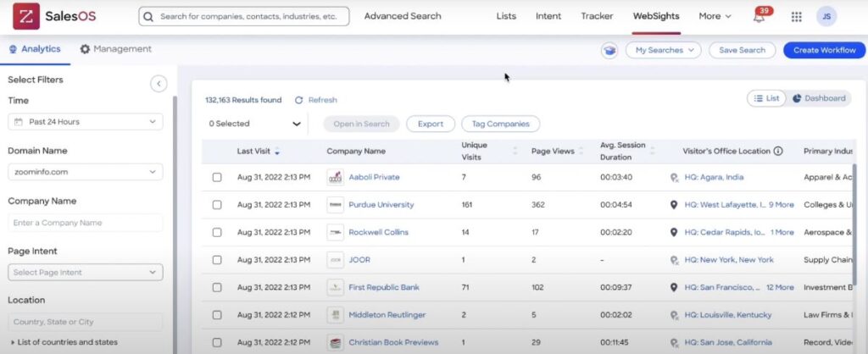This screenshot has width=868, height=354.
Task: Click the Aaboli Private company logo
Action: pyautogui.click(x=335, y=178)
